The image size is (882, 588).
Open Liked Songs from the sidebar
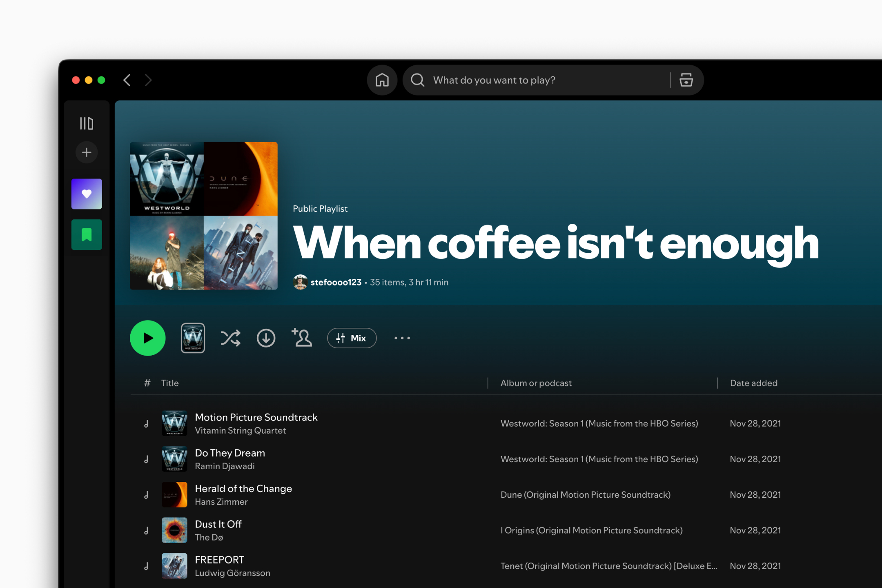pos(86,194)
